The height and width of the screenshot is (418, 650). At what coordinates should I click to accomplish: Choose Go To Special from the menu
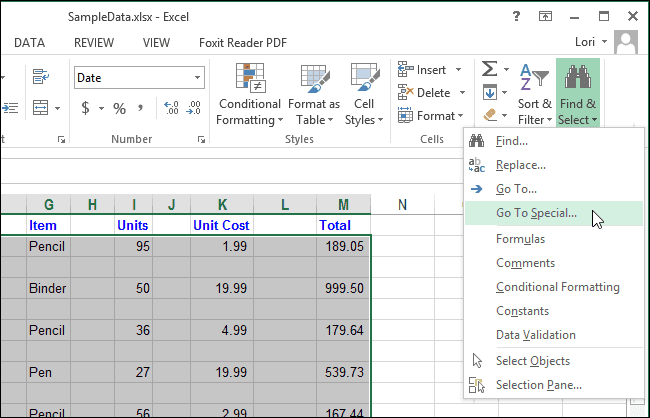point(536,213)
